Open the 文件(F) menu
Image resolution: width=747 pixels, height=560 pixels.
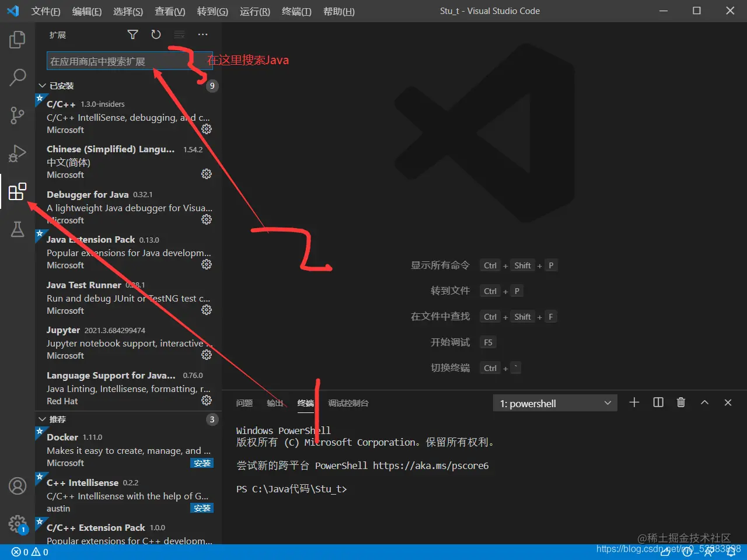pos(46,11)
